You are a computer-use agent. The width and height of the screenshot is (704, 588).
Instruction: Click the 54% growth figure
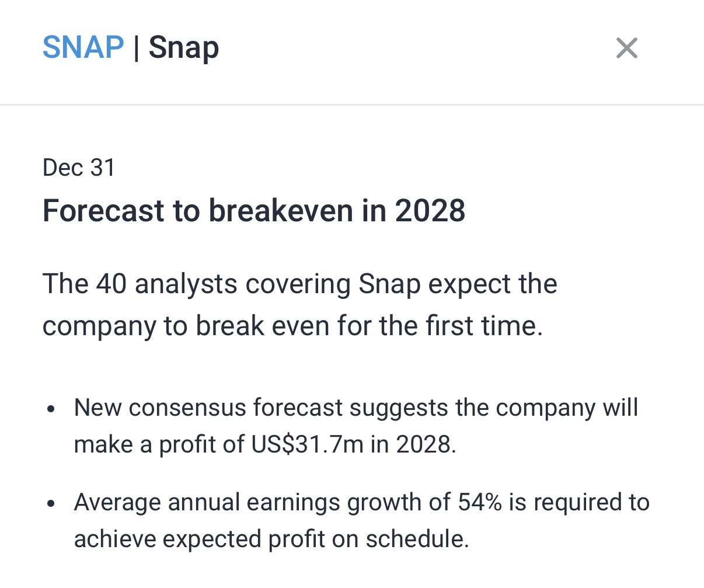[480, 502]
